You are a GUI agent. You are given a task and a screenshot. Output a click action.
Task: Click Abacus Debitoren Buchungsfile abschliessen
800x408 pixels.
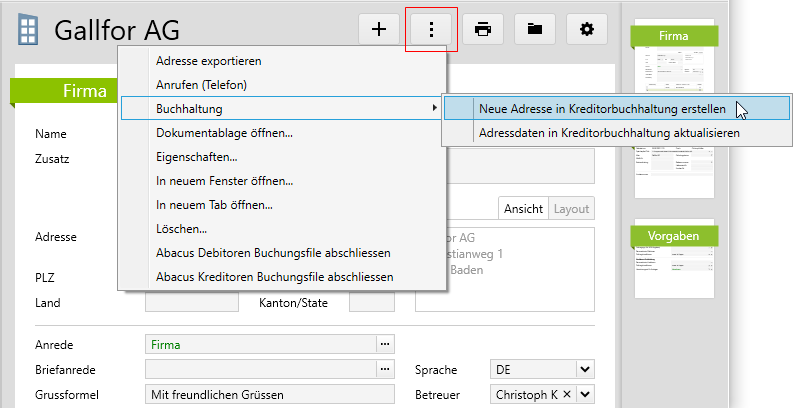[273, 252]
